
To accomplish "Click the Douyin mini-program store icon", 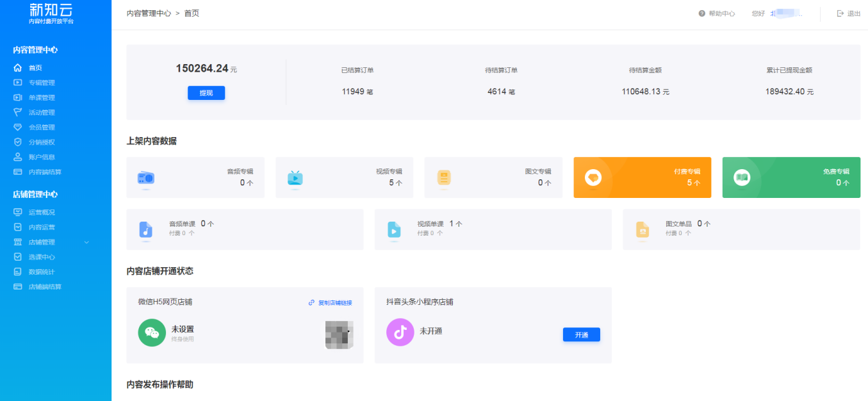I will [400, 332].
